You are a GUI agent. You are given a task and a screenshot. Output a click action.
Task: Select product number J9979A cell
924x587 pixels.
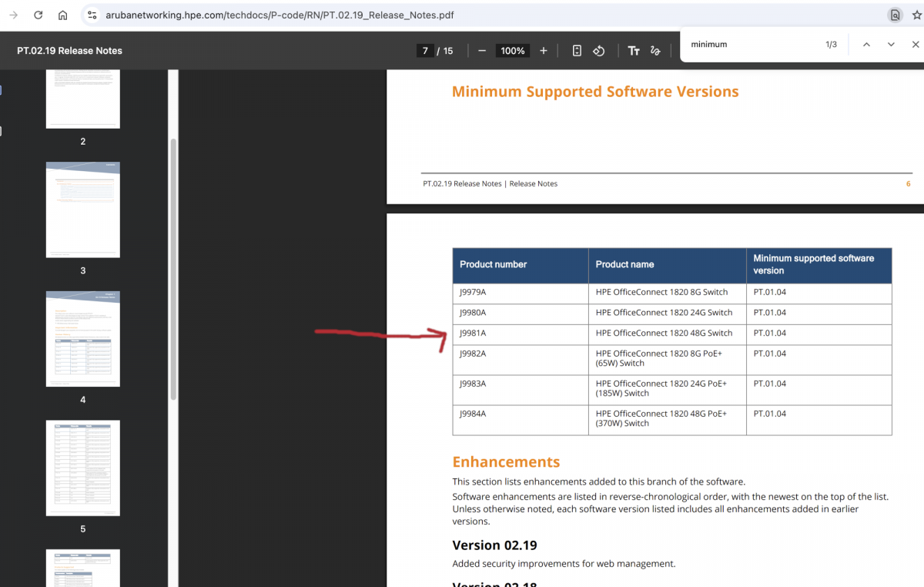coord(521,293)
